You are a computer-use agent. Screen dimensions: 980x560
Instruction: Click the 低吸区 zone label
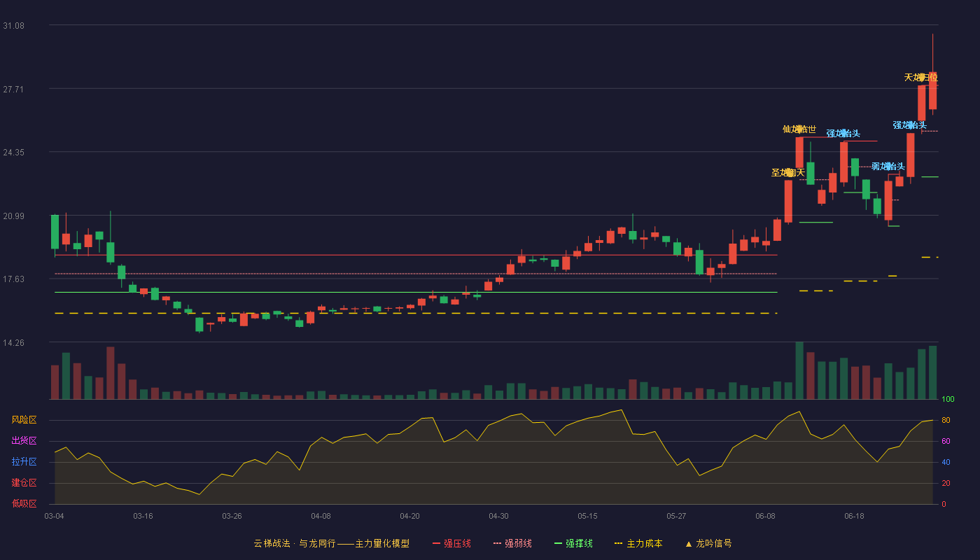tap(24, 503)
